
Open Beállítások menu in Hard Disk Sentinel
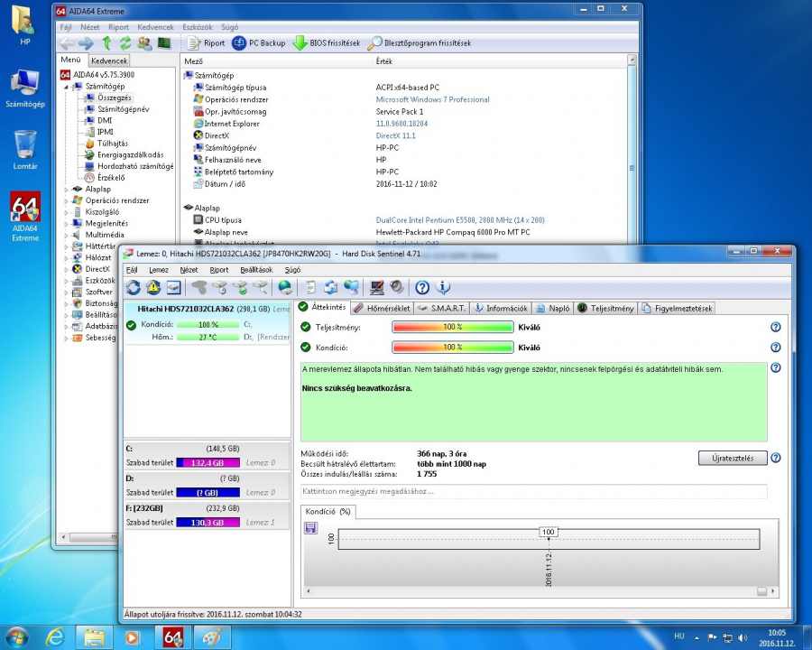tap(256, 270)
